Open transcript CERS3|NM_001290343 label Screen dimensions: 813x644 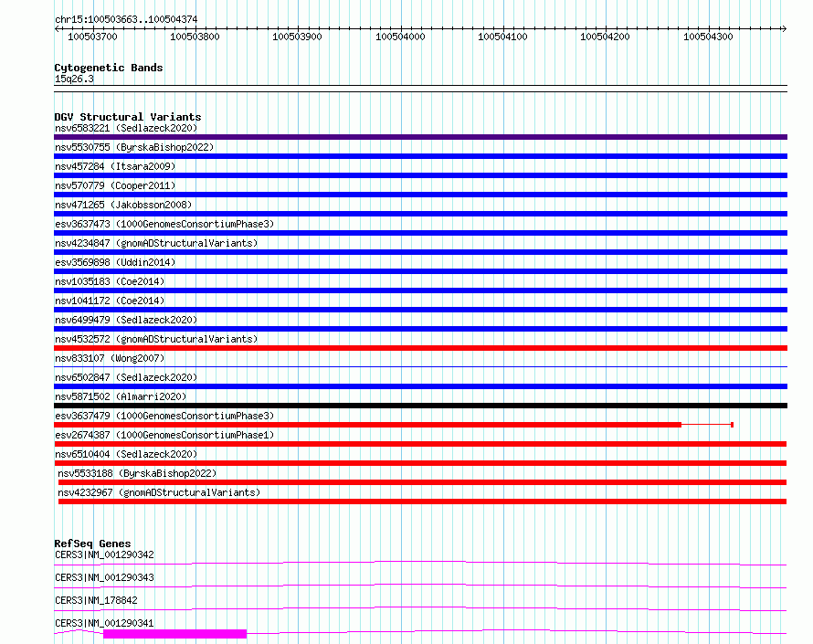coord(104,577)
